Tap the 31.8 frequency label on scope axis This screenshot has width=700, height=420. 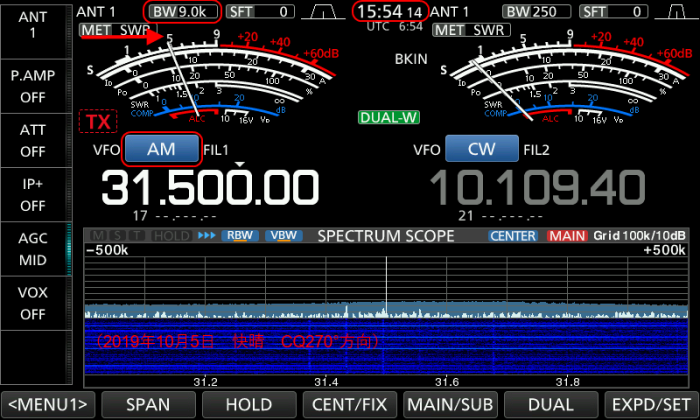tap(568, 382)
